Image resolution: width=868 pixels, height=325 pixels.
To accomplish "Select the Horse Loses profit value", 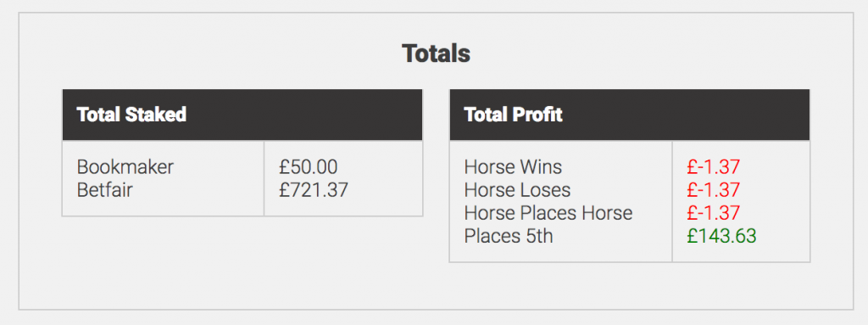I will pyautogui.click(x=714, y=190).
